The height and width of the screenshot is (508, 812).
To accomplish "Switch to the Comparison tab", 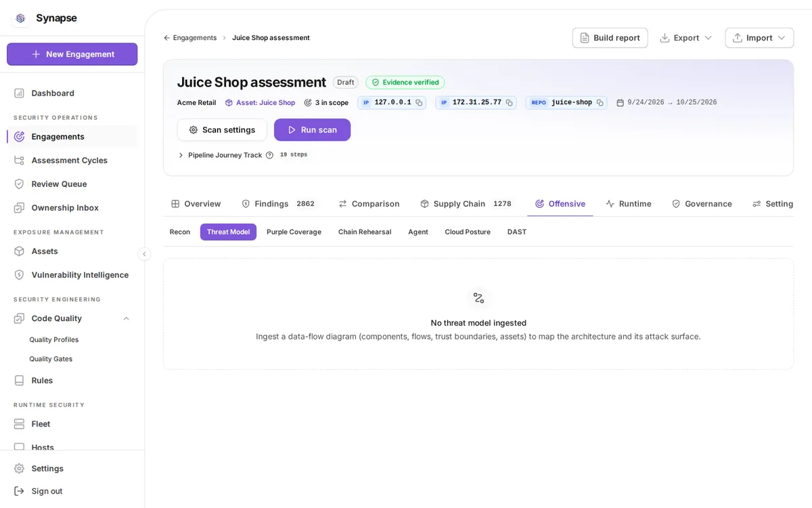I will 369,204.
